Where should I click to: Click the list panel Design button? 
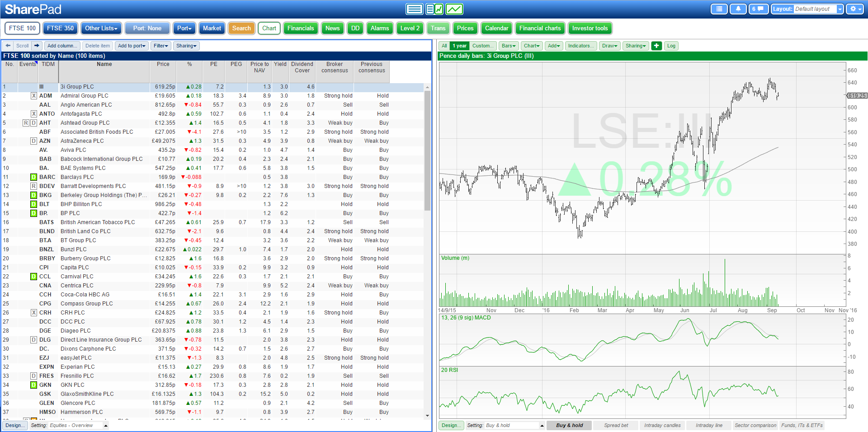click(x=15, y=425)
